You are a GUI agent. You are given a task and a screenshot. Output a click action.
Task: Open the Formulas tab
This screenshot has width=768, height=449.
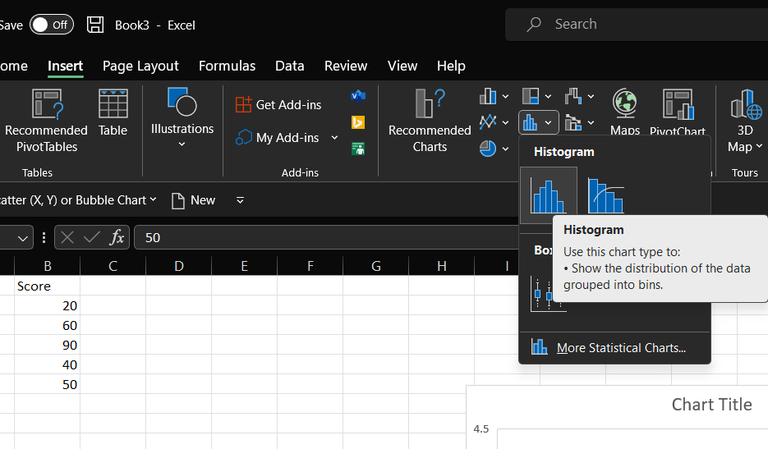coord(227,66)
